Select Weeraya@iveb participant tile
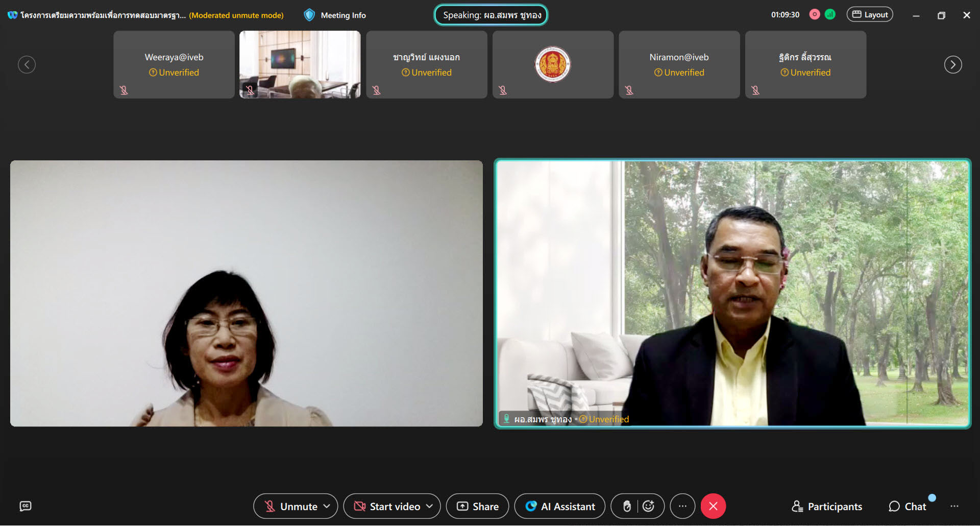980x526 pixels. click(x=174, y=64)
